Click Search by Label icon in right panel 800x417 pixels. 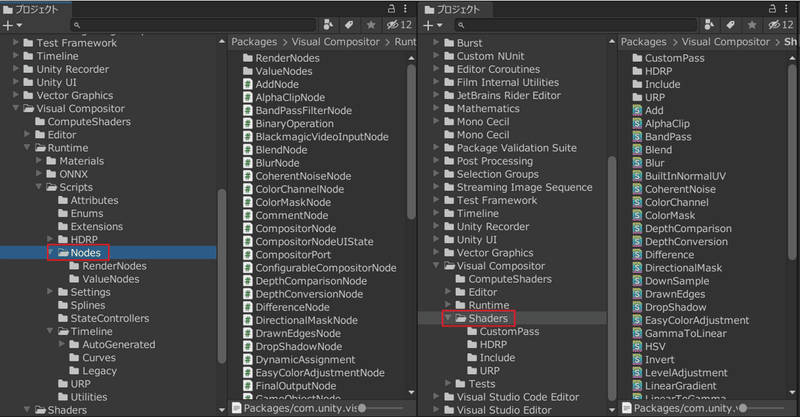tap(731, 24)
